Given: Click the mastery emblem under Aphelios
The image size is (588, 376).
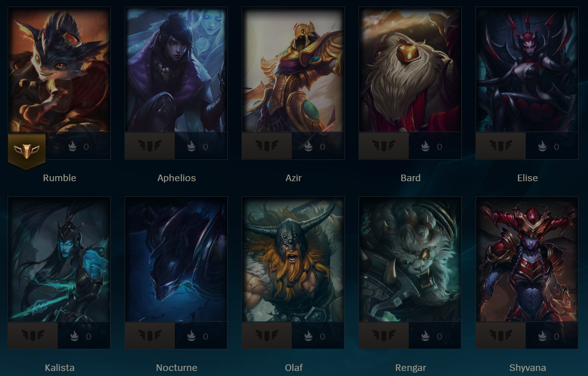Looking at the screenshot, I should 149,145.
